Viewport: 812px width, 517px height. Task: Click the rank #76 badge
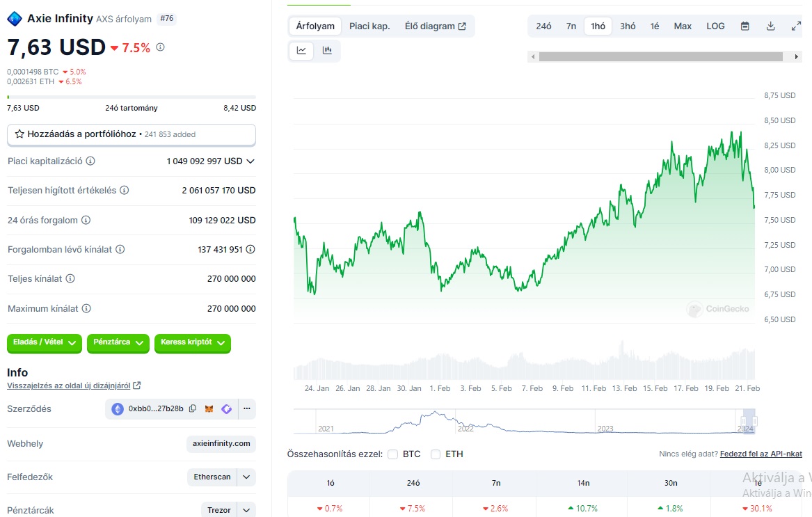167,19
